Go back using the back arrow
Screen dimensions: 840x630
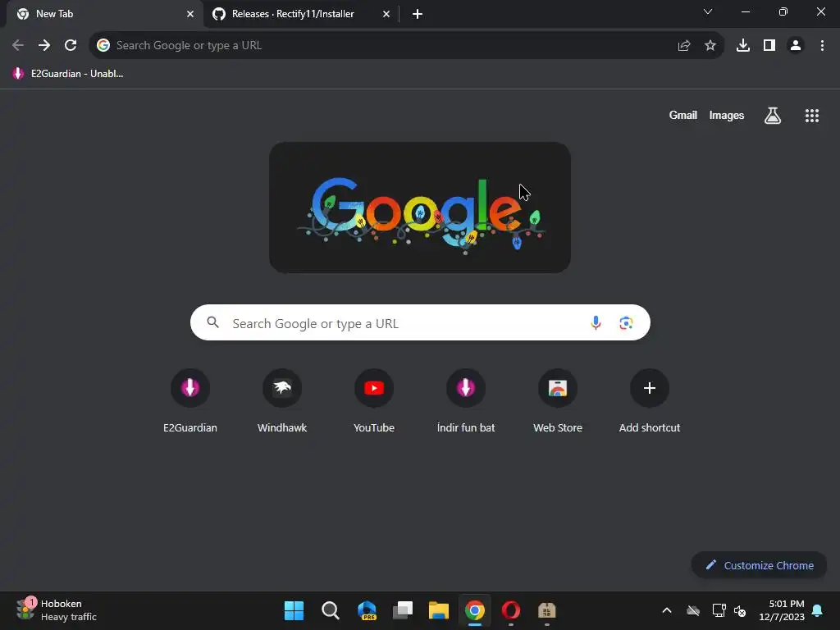[x=18, y=46]
